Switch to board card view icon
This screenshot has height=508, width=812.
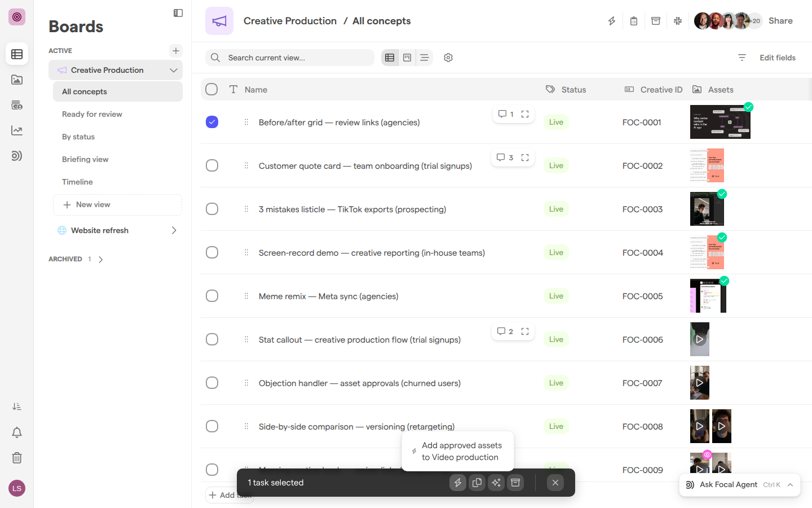pos(407,58)
